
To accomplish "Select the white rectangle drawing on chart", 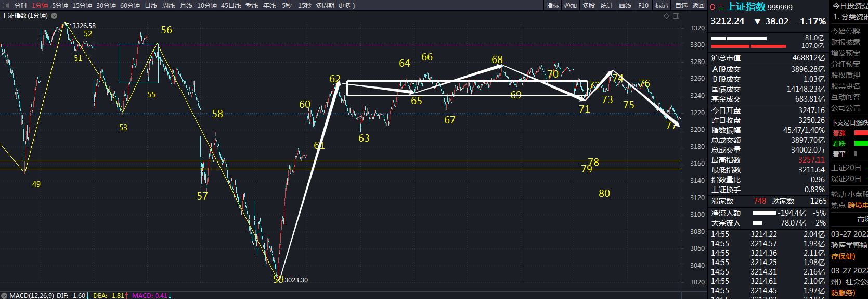I will pyautogui.click(x=467, y=81).
